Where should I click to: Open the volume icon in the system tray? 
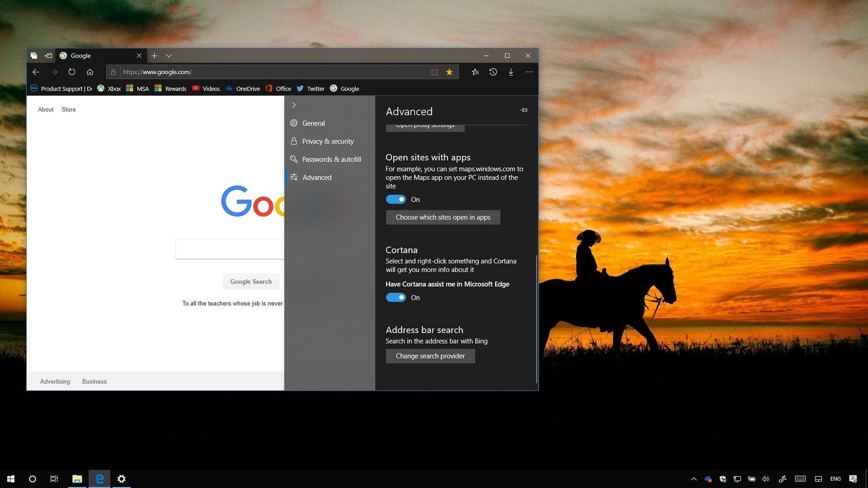[x=765, y=479]
